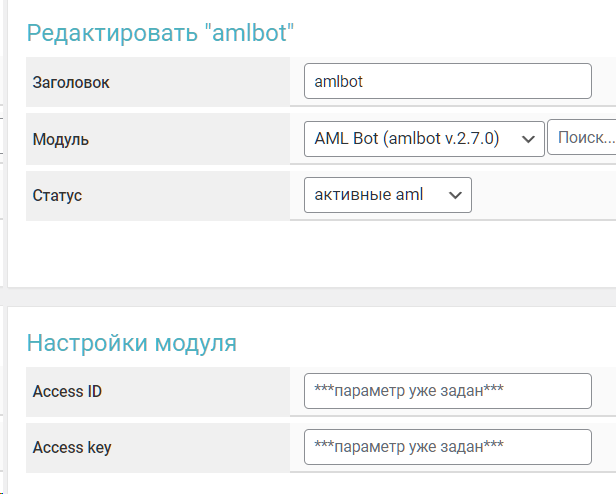Click the masked placeholder in Access ID
Image resolution: width=616 pixels, height=494 pixels.
coord(408,391)
